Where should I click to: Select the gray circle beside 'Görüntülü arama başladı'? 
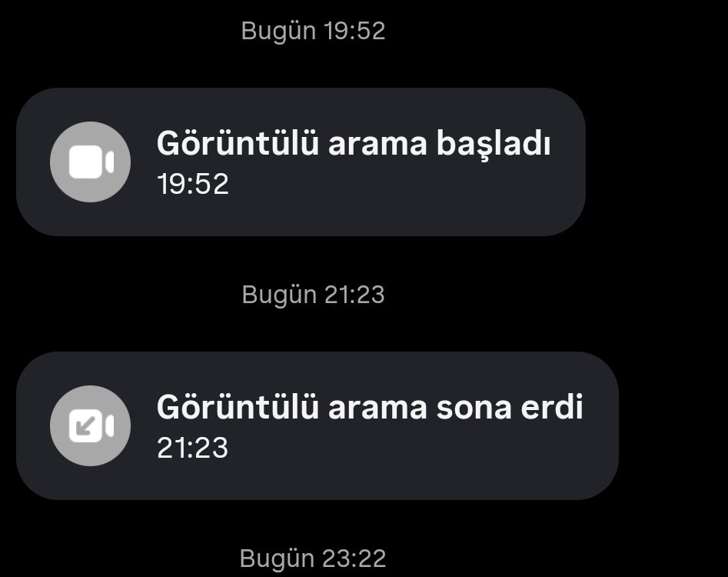[x=90, y=162]
